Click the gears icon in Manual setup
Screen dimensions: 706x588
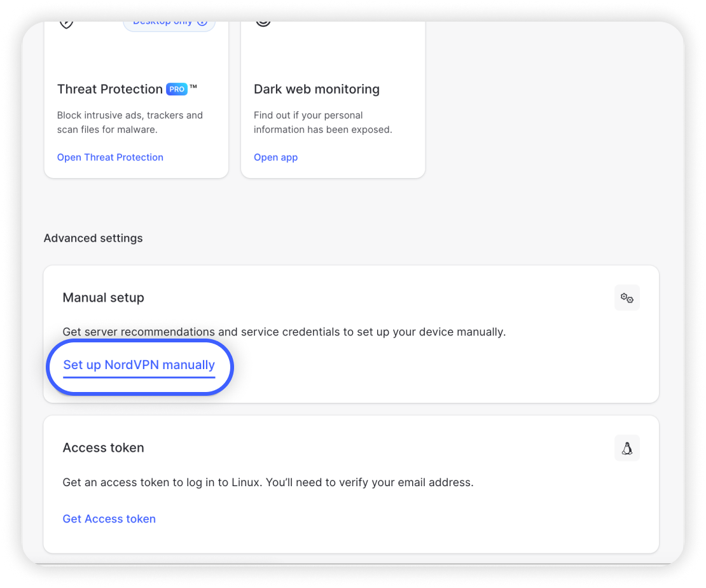pyautogui.click(x=626, y=298)
